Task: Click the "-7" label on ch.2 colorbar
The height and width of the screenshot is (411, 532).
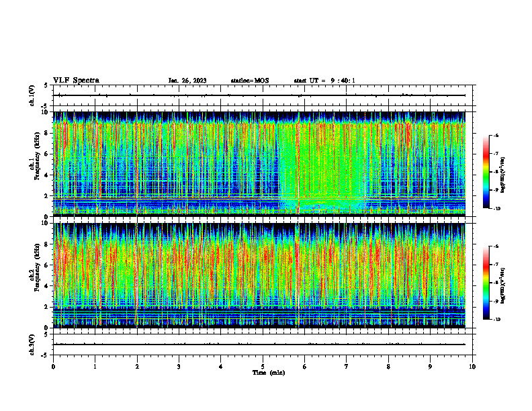Action: (x=496, y=265)
